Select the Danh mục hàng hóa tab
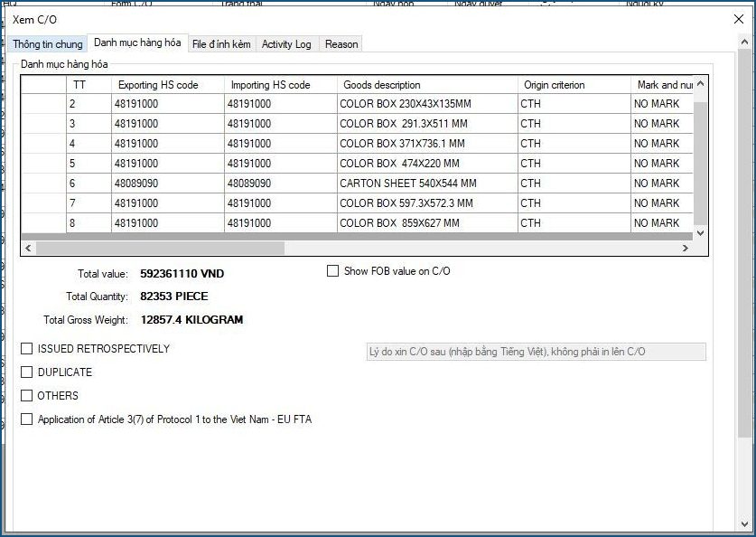Viewport: 756px width, 537px height. point(137,42)
